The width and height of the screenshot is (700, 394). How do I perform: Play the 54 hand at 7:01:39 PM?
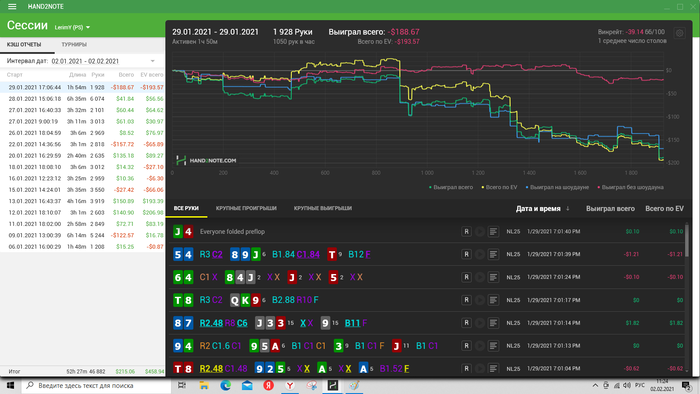pos(479,254)
